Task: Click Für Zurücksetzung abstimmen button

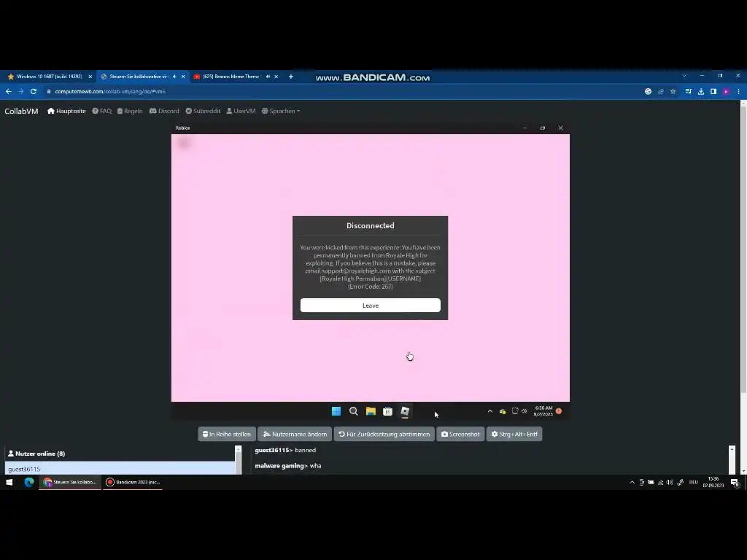Action: point(384,434)
